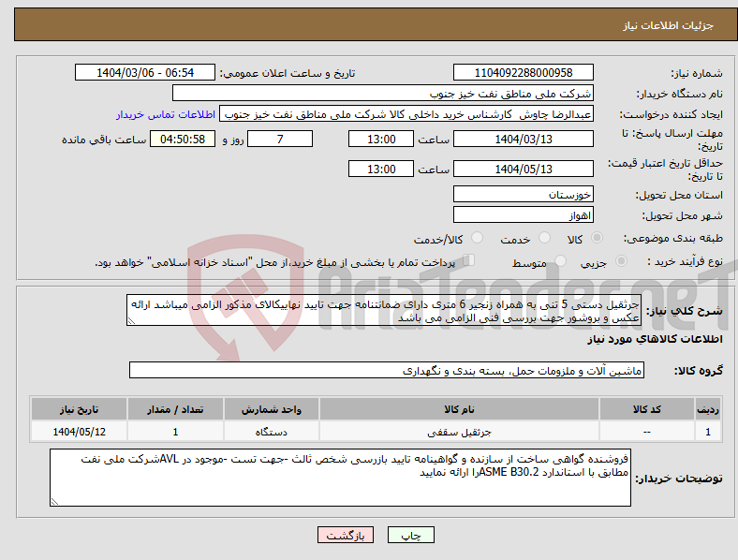This screenshot has height=560, width=738.
Task: Click the buyer name field شرکت ملی مناطق نفت خیز جنوب
Action: (x=383, y=93)
